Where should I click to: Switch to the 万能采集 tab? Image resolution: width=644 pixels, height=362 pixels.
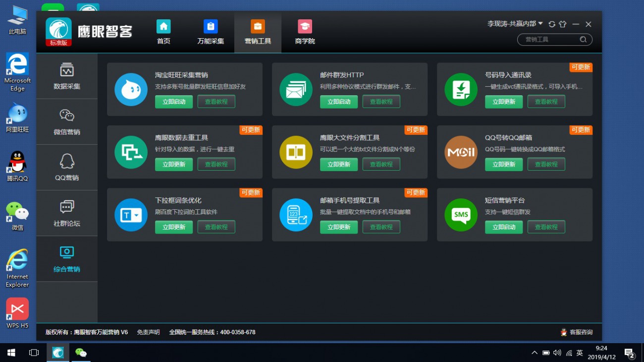tap(211, 32)
